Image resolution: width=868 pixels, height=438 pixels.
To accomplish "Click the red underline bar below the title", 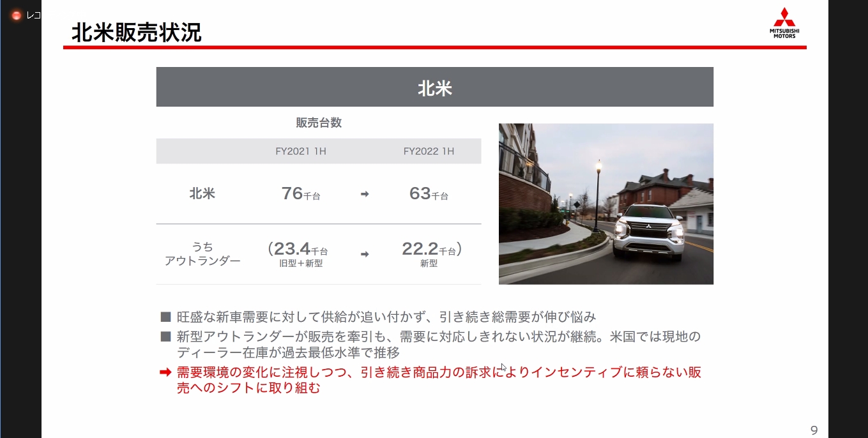I will tap(434, 47).
